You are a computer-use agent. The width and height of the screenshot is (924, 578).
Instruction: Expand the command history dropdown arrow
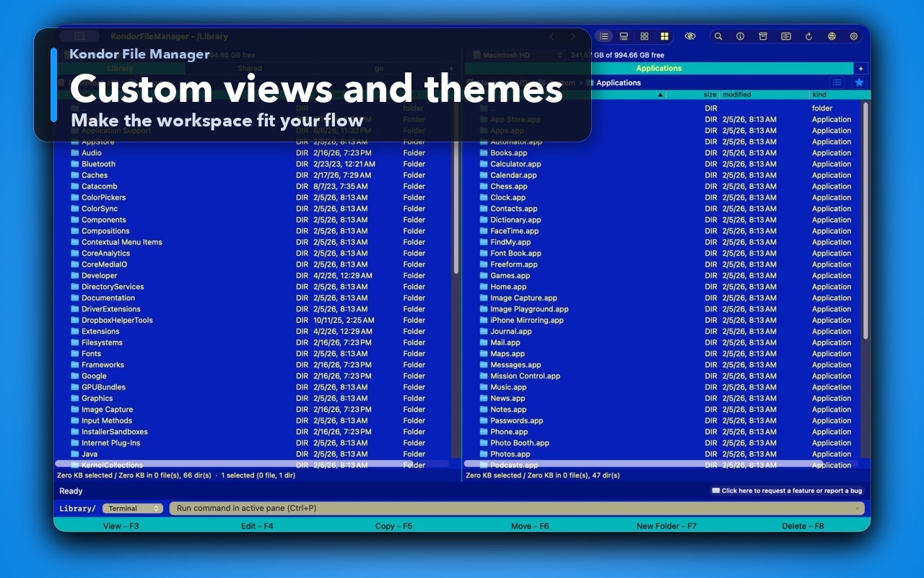(x=857, y=509)
